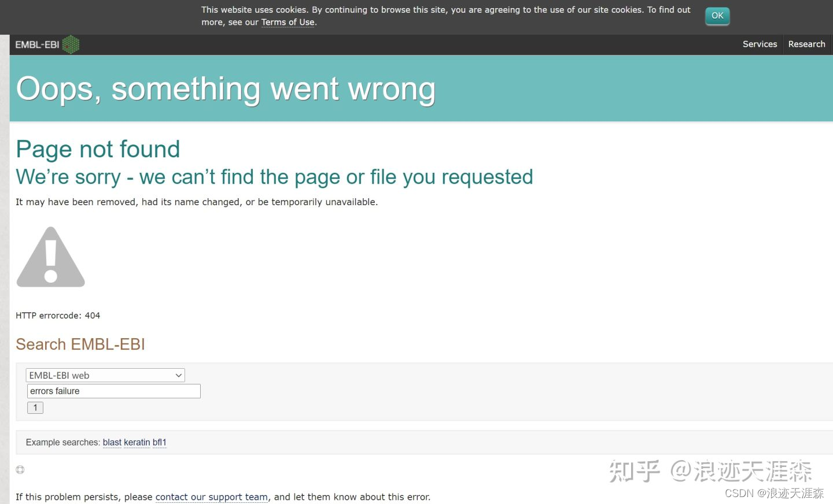Click the 'Oops, something went wrong' banner title

(x=226, y=89)
